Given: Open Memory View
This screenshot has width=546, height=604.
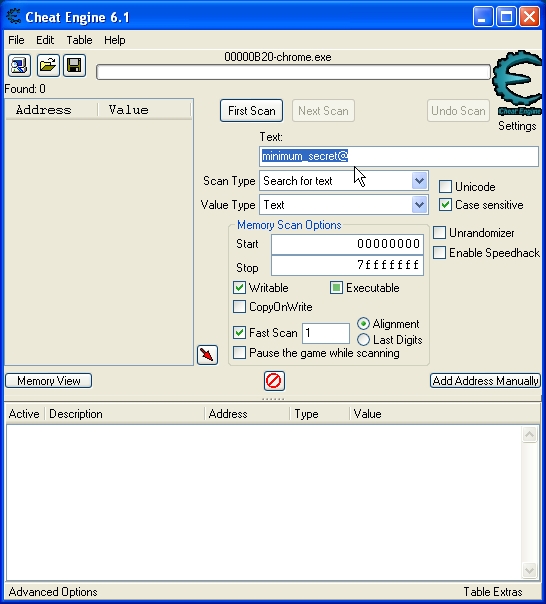Looking at the screenshot, I should (x=49, y=381).
